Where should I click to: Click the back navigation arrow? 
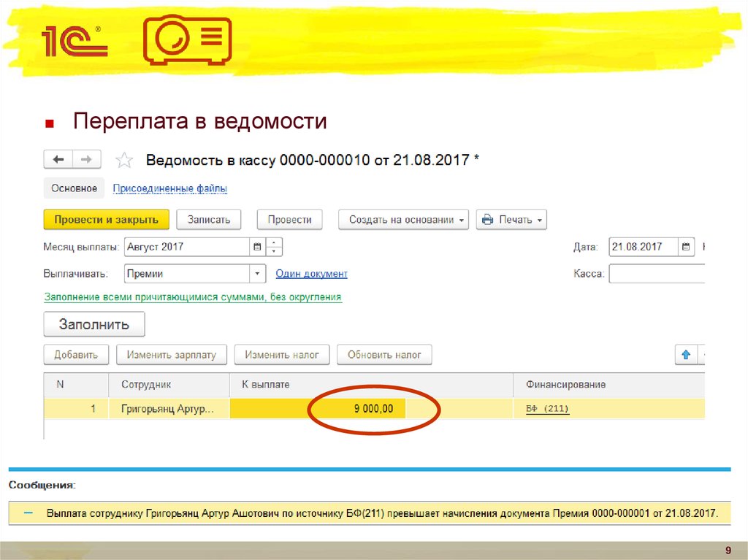58,160
